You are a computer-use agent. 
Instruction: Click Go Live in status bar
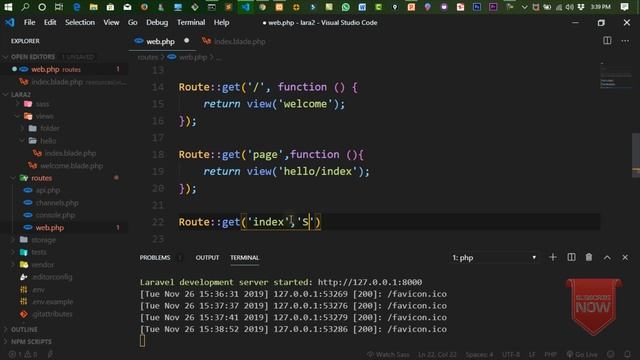[582, 354]
